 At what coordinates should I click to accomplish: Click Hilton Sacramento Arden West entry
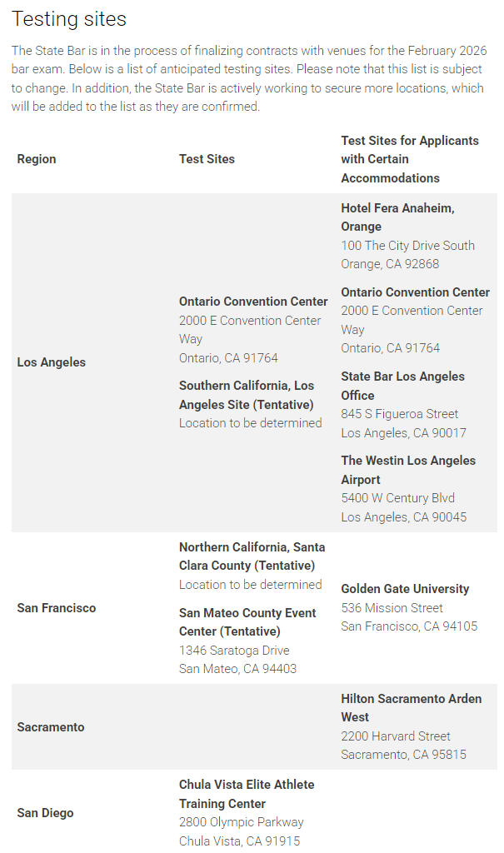(411, 707)
